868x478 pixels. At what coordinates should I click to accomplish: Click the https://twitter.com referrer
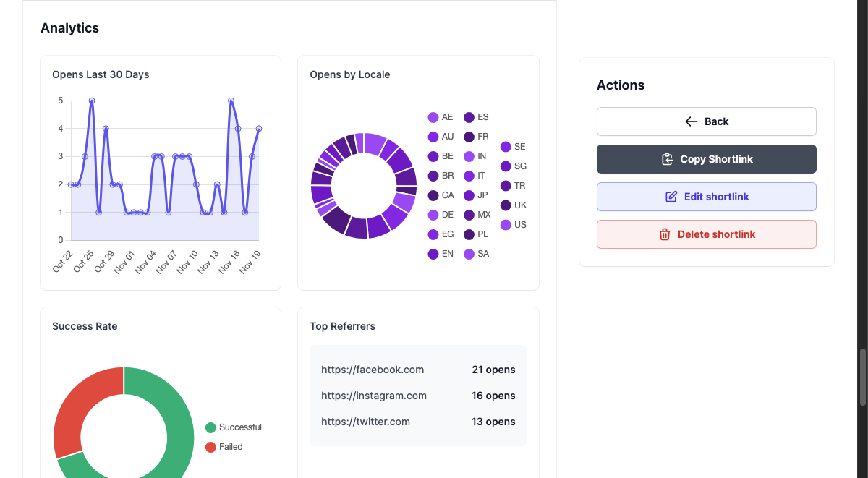pos(365,422)
